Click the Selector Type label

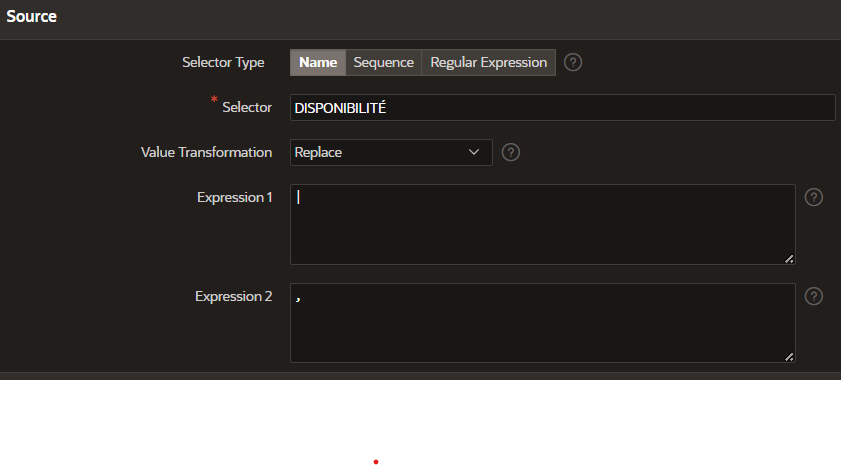point(223,62)
